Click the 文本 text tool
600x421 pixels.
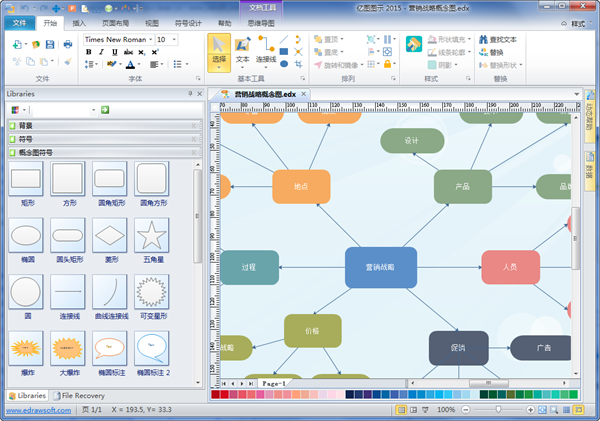(x=243, y=52)
